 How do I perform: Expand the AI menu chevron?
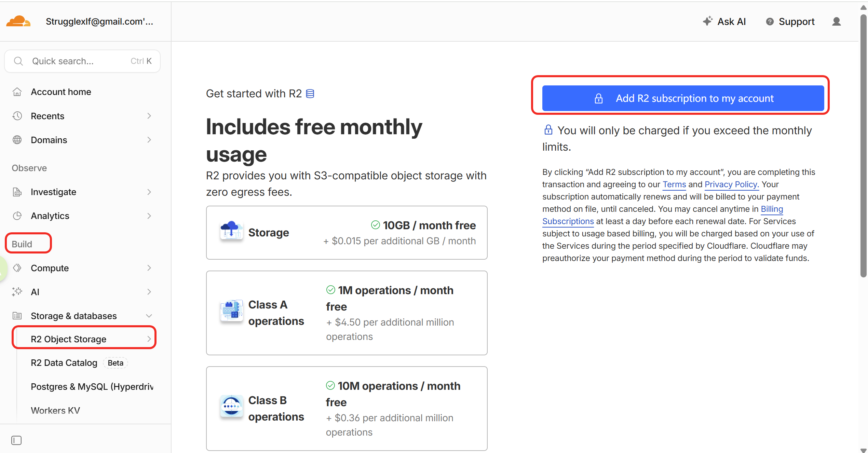point(149,292)
